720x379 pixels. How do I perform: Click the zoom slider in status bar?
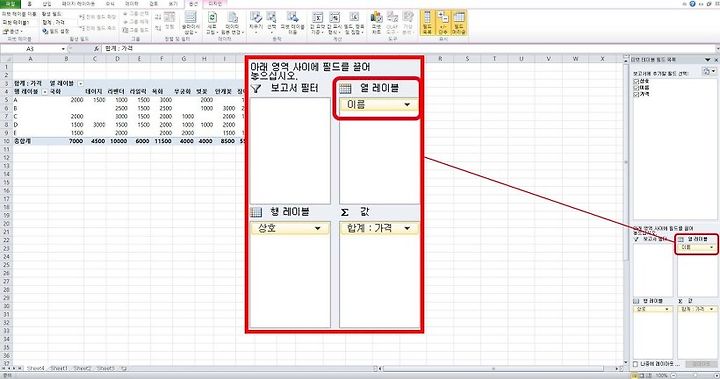695,376
